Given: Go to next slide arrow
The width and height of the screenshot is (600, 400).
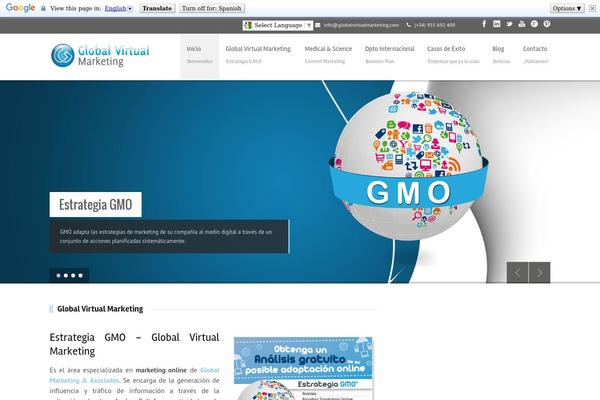Looking at the screenshot, I should 540,273.
